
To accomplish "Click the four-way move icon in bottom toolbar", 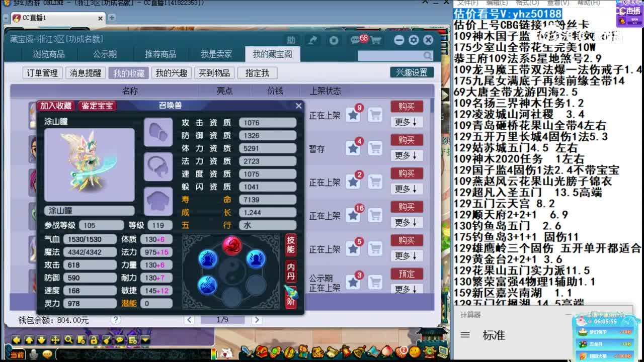I will [x=55, y=340].
